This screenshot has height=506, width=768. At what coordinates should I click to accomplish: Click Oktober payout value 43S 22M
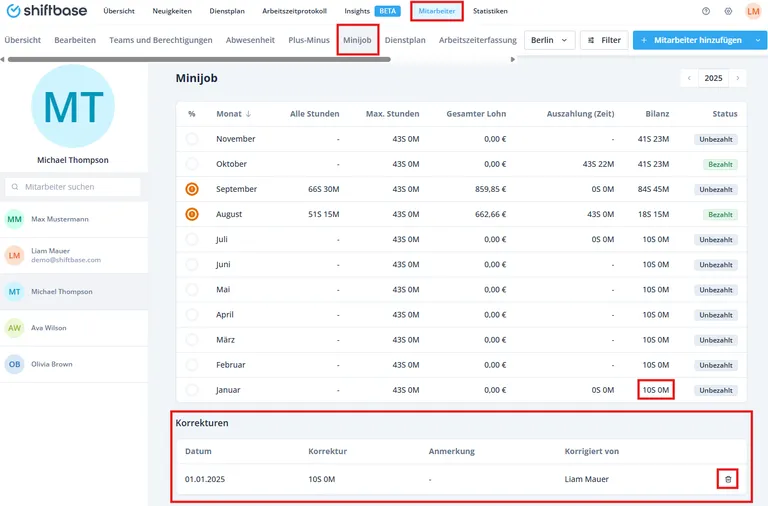pyautogui.click(x=598, y=164)
